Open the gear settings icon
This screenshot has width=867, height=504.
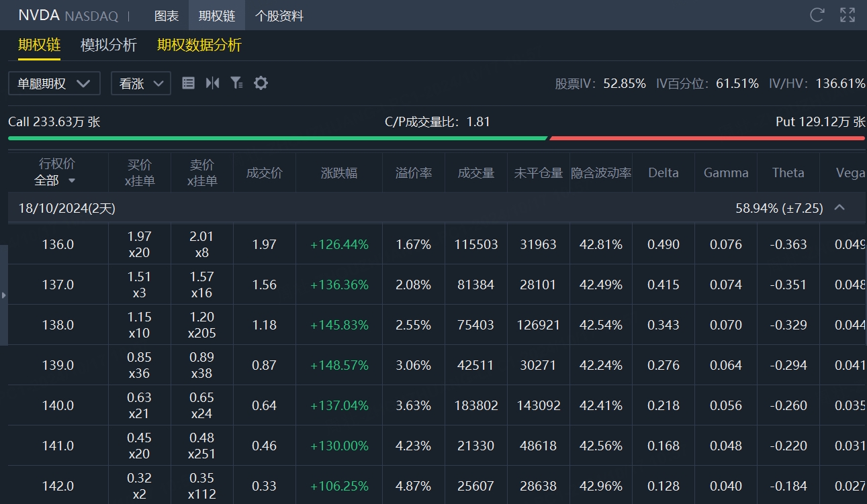pos(261,83)
